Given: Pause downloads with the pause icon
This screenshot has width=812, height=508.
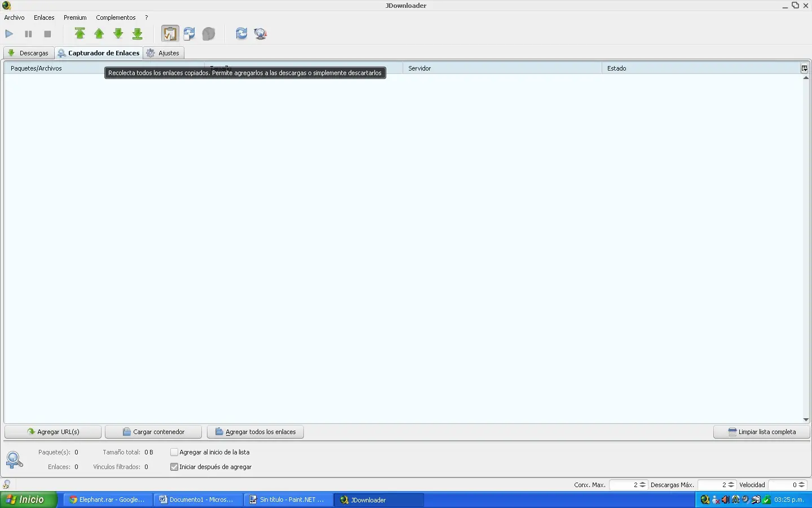Looking at the screenshot, I should (x=28, y=34).
